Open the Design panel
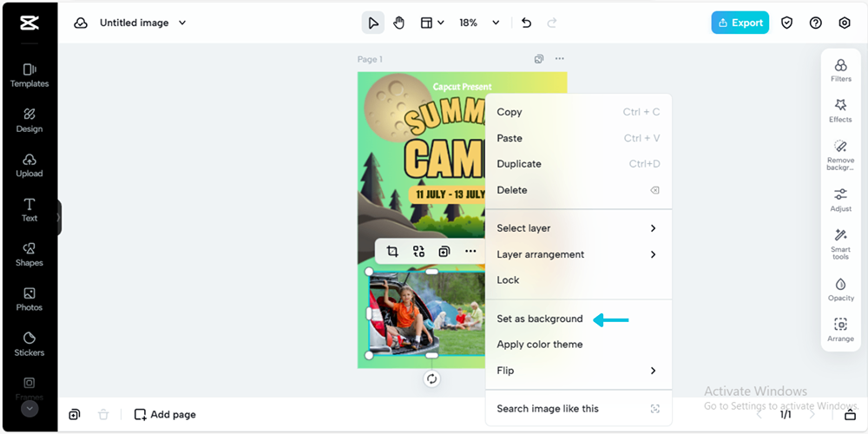Screen dimensions: 868x434 [30, 120]
